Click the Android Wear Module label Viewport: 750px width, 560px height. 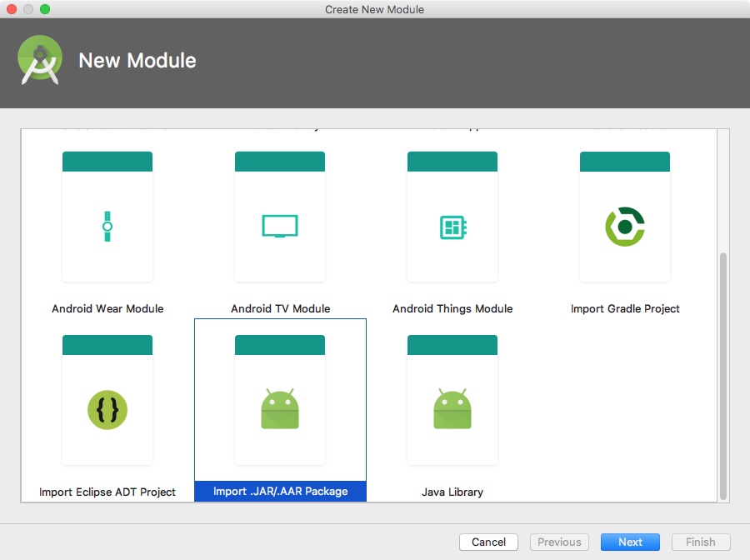107,309
